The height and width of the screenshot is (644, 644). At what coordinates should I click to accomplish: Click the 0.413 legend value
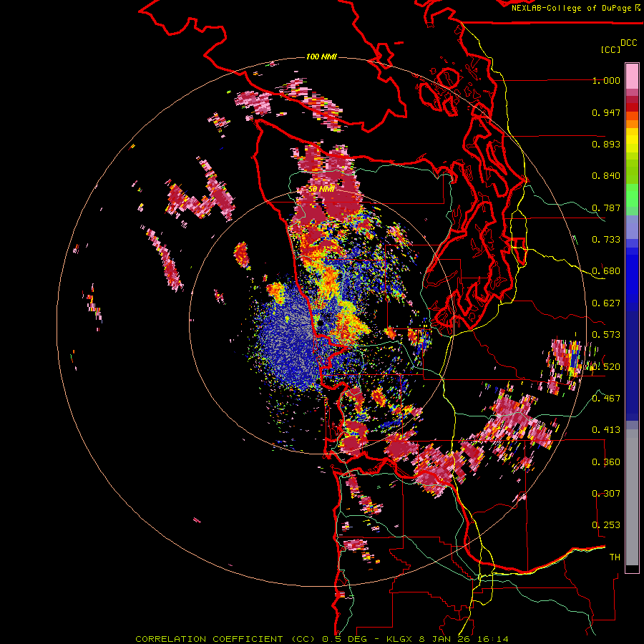click(606, 430)
